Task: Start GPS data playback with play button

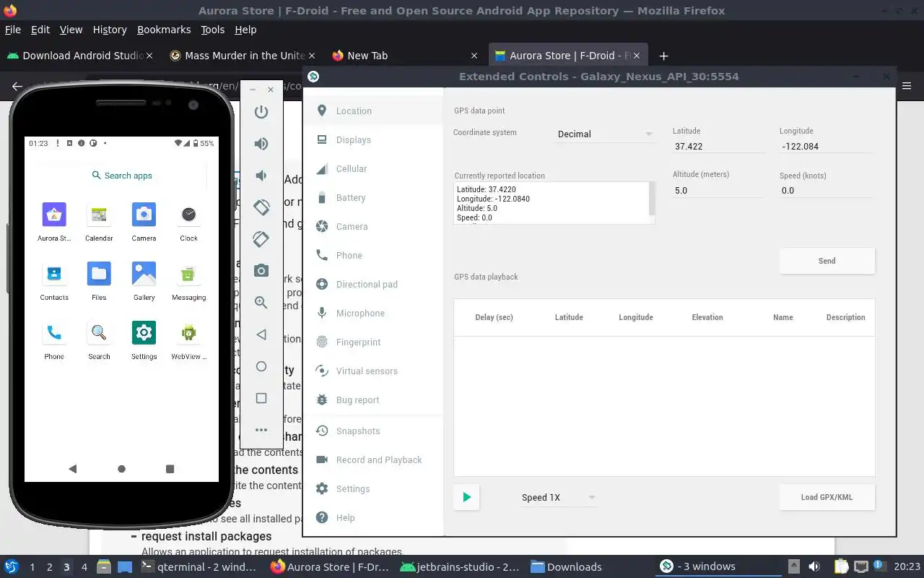Action: click(466, 497)
